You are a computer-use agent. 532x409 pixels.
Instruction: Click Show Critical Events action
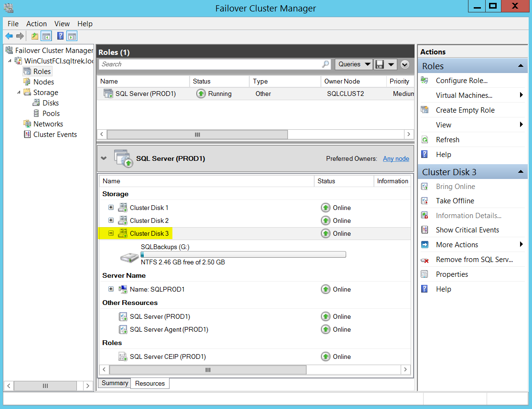click(x=467, y=230)
